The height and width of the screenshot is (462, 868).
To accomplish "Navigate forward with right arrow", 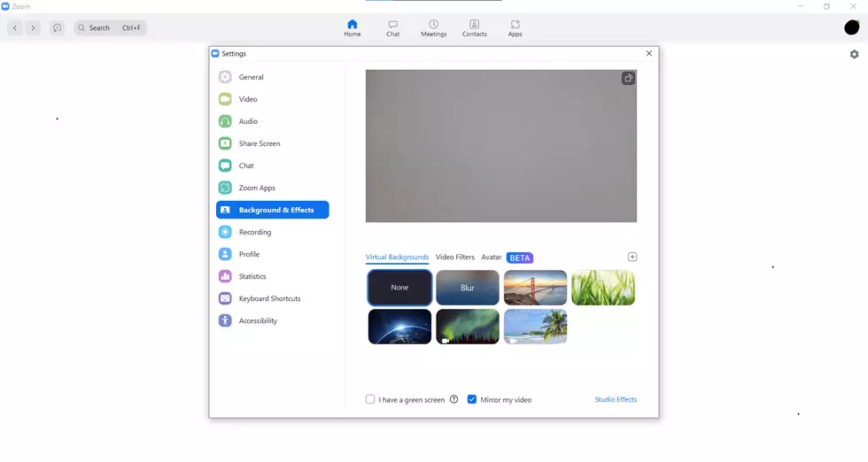I will tap(33, 27).
